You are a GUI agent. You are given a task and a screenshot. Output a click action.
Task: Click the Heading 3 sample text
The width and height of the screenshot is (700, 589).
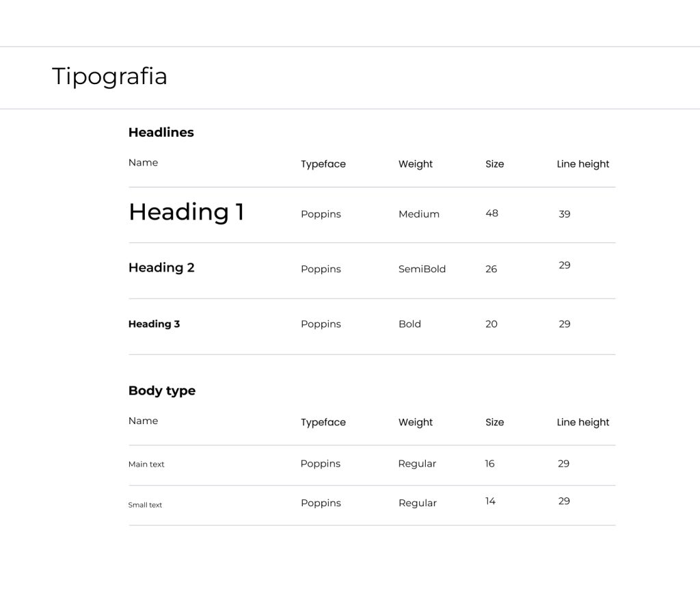click(x=154, y=324)
